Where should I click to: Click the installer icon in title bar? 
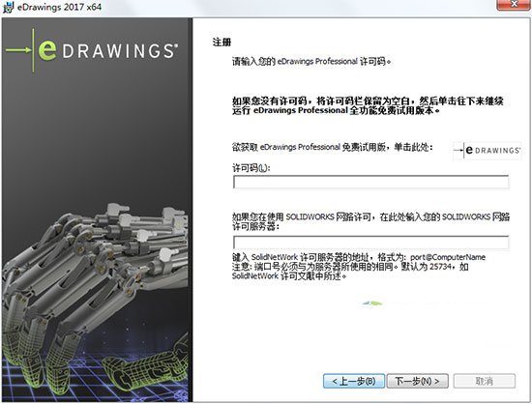(x=8, y=7)
